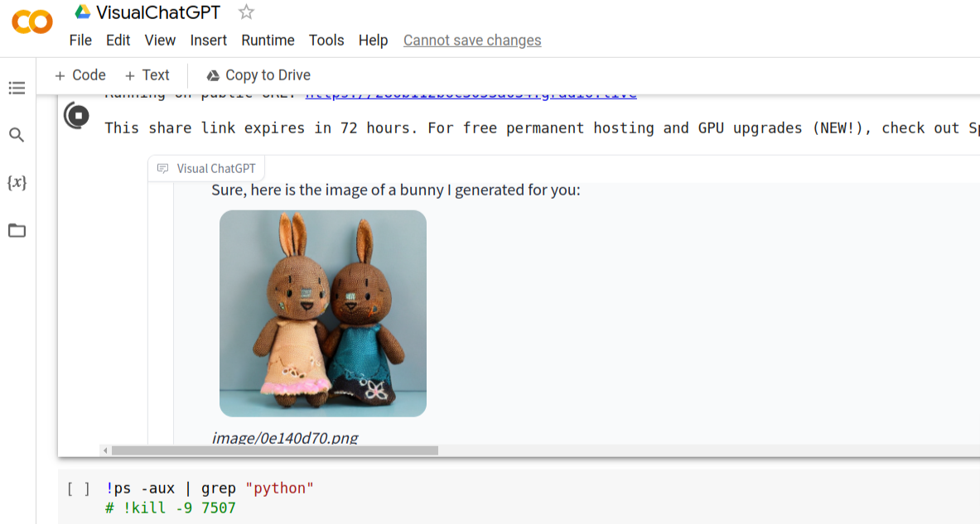Click the Visual ChatGPT chat bubble icon
Image resolution: width=980 pixels, height=524 pixels.
coord(163,169)
